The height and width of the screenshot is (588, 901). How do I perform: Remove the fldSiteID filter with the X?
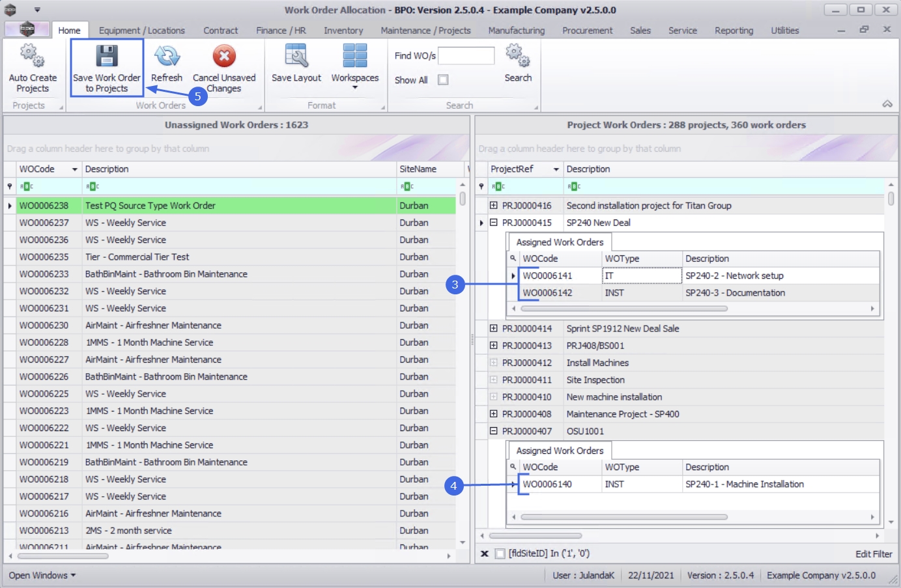click(x=485, y=553)
